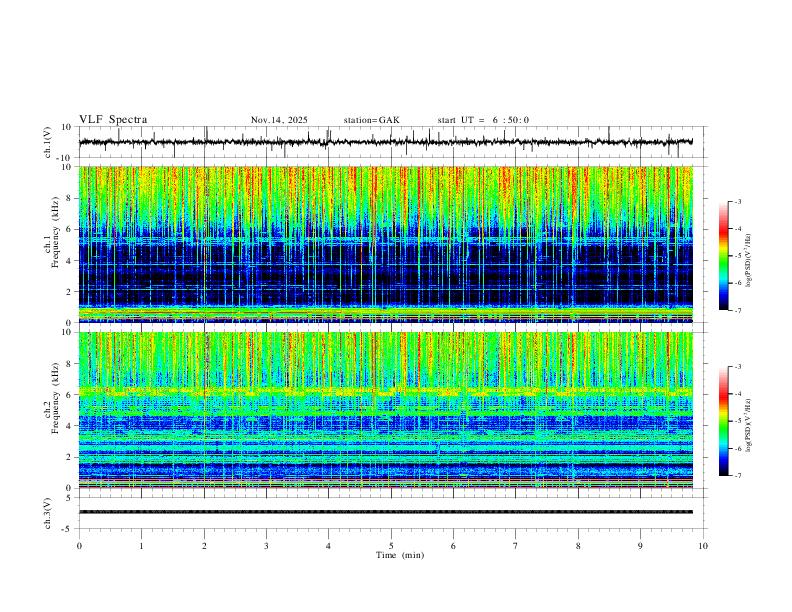Screen dimensions: 792x612
Task: Click the "4" kHz tick on ch.2 spectrogram axis
Action: 69,426
